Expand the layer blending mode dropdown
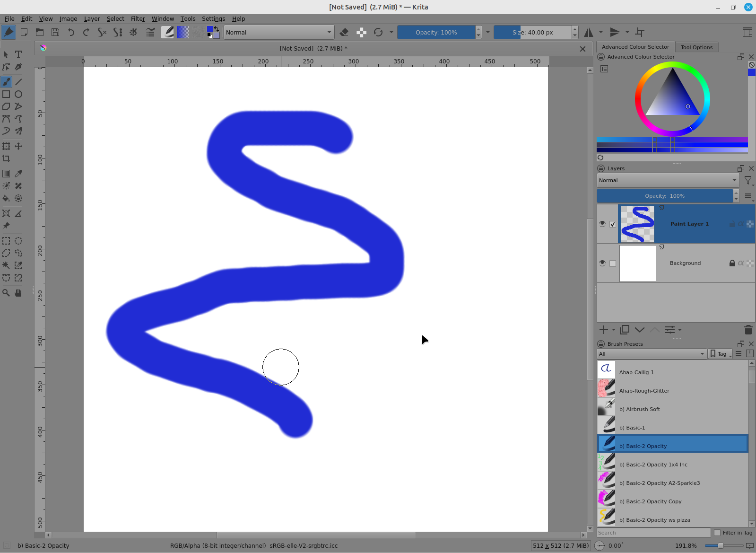This screenshot has height=553, width=756. point(668,180)
